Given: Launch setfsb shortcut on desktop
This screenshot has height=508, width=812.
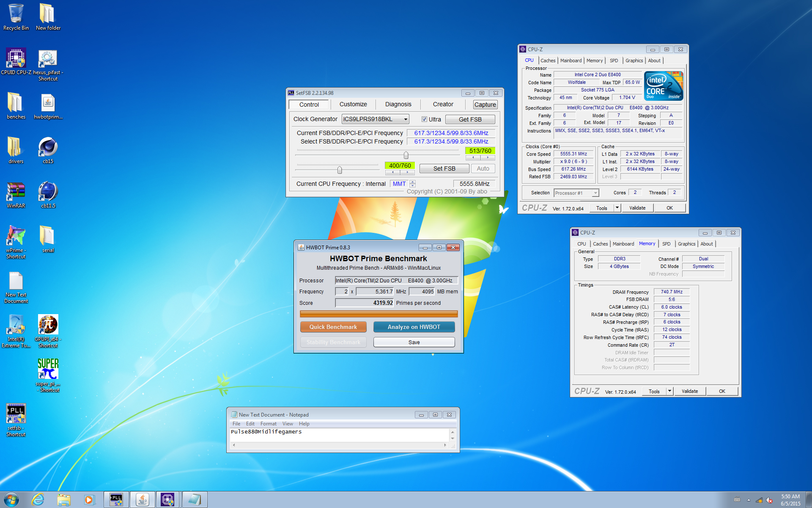Looking at the screenshot, I should (x=16, y=420).
